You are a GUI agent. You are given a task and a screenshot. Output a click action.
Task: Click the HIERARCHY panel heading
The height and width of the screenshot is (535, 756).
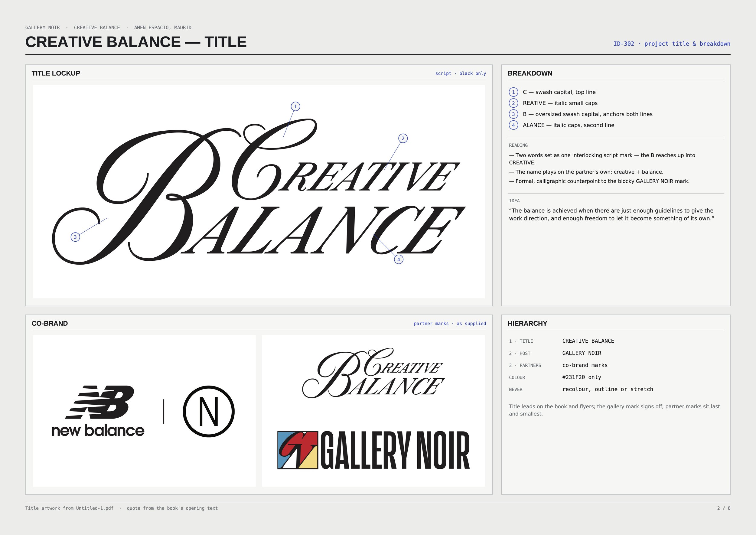(x=527, y=324)
